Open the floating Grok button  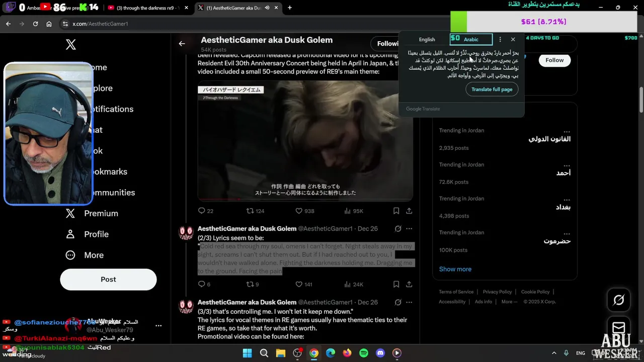pos(619,300)
